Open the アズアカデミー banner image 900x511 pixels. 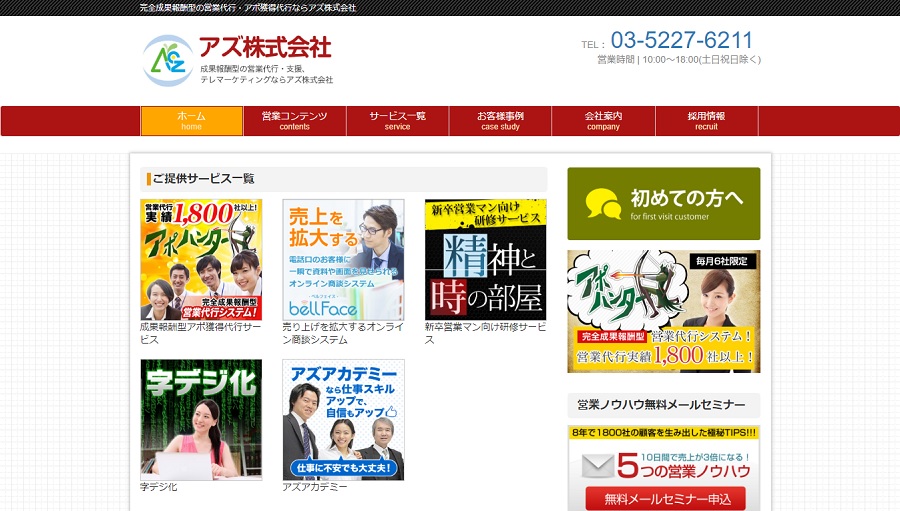[x=343, y=419]
